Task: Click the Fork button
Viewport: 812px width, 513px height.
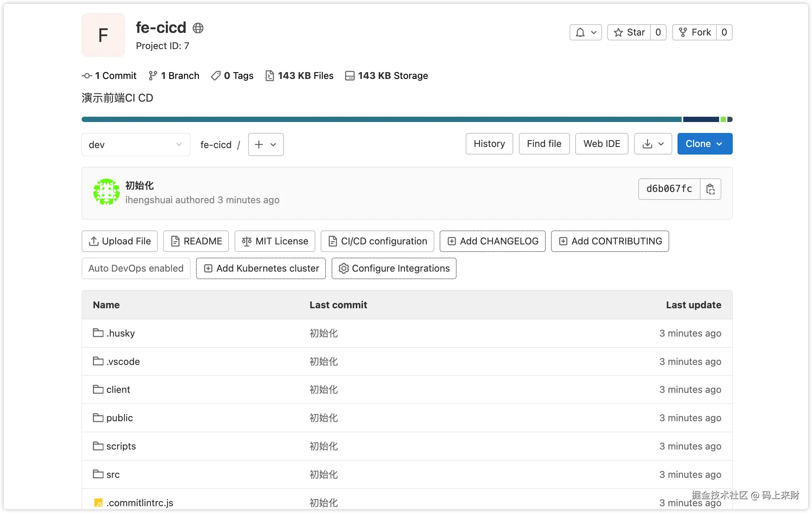Action: point(695,32)
